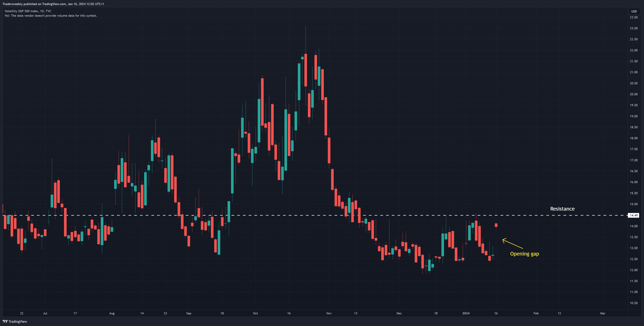Viewport: 644px width, 326px height.
Task: Click the 20.00 price axis label
Action: point(633,94)
